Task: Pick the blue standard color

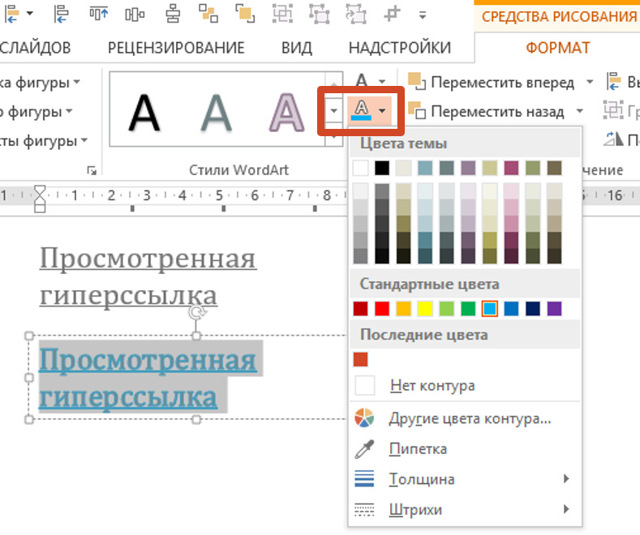Action: pyautogui.click(x=511, y=309)
